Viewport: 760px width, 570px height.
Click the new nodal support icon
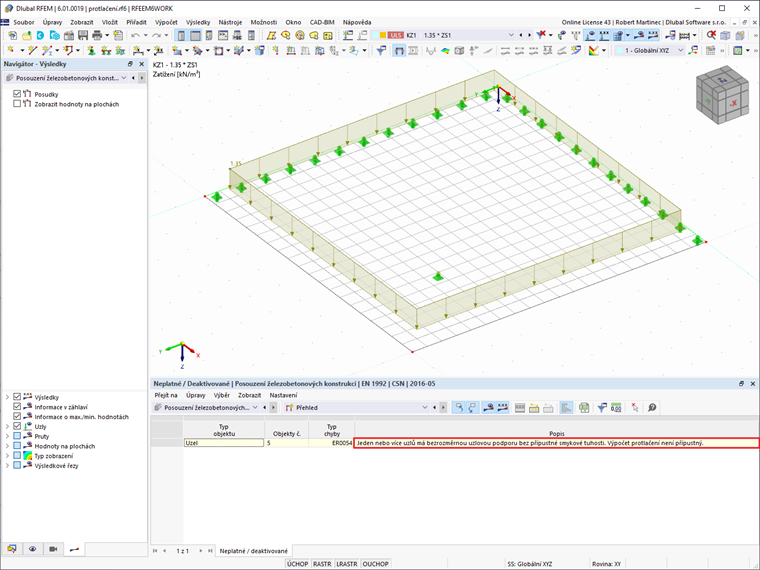[91, 50]
